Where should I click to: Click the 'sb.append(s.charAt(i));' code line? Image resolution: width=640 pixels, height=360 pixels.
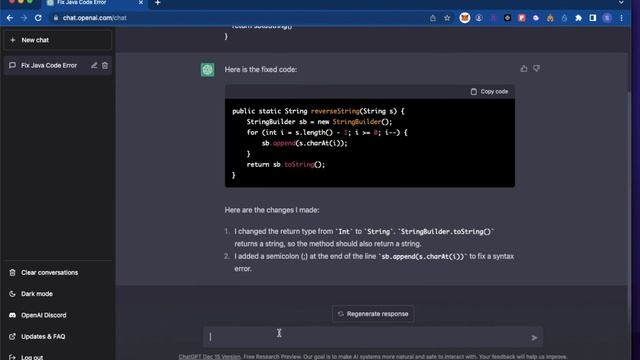[x=304, y=143]
